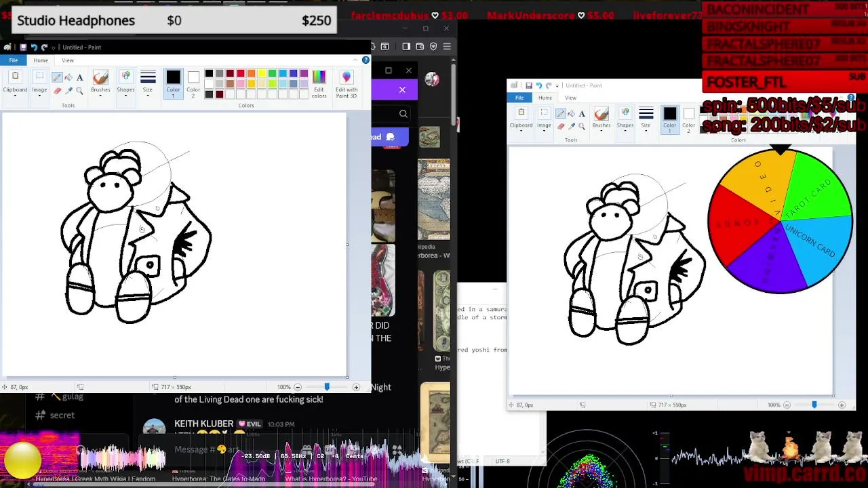Open File menu in left Paint window

pos(13,60)
